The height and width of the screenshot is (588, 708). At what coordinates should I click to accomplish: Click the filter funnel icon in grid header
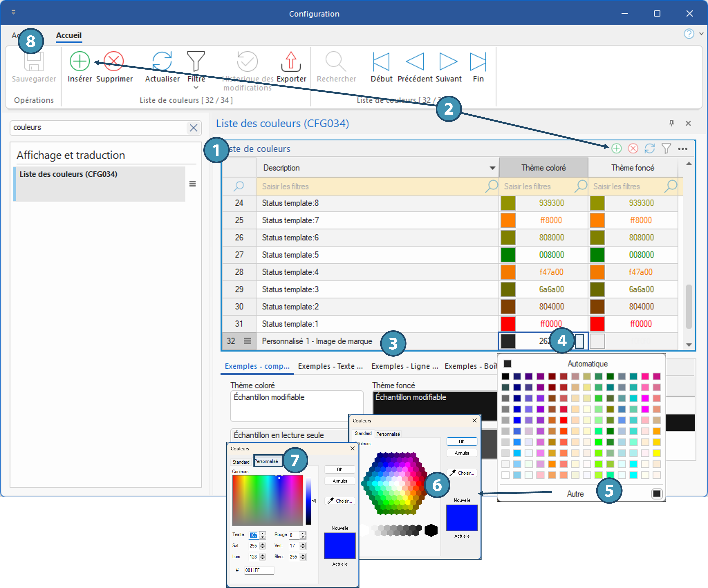666,148
